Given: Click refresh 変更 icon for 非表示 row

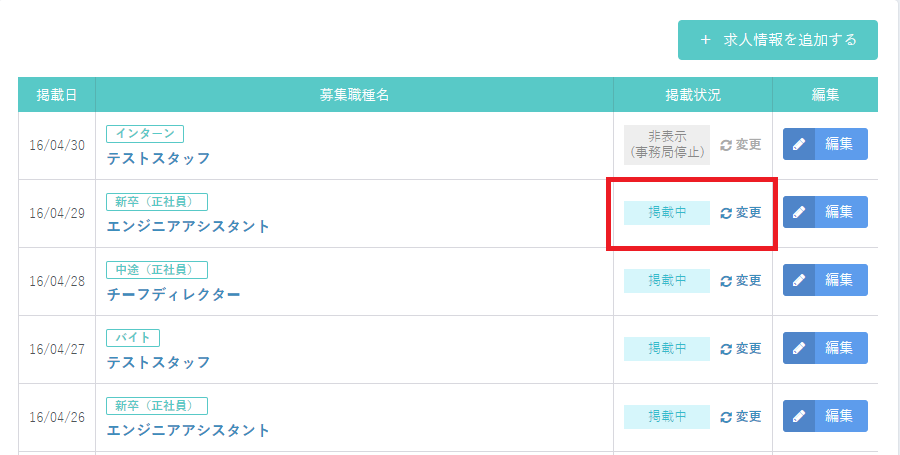Looking at the screenshot, I should click(726, 145).
